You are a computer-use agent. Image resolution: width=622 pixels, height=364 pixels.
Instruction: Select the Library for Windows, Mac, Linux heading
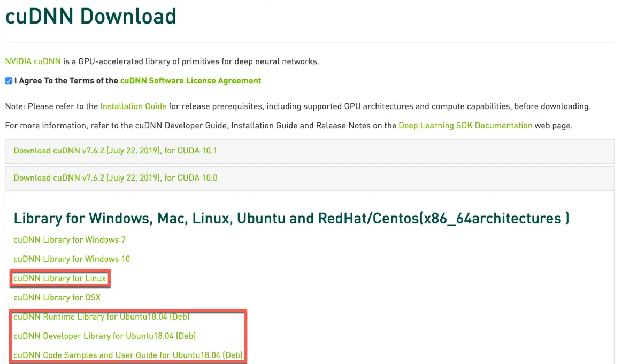(x=291, y=219)
